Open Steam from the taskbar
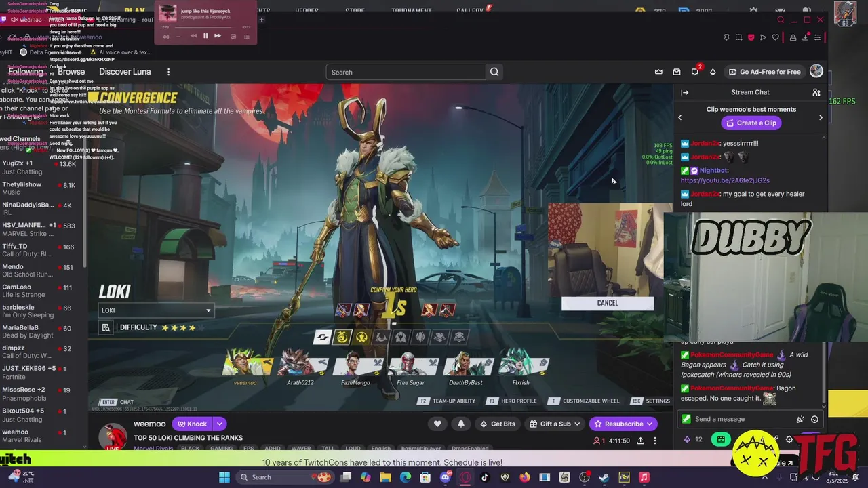Image resolution: width=868 pixels, height=488 pixels. (604, 477)
